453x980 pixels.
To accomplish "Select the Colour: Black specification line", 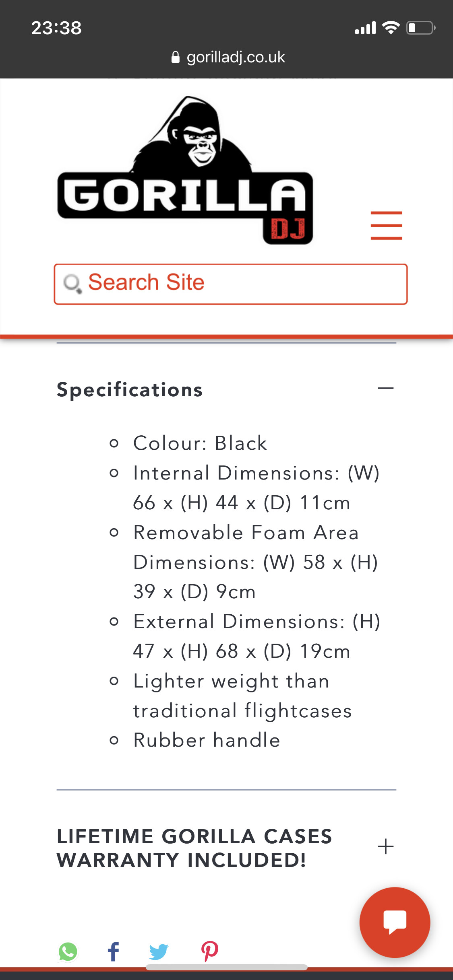I will (x=200, y=443).
